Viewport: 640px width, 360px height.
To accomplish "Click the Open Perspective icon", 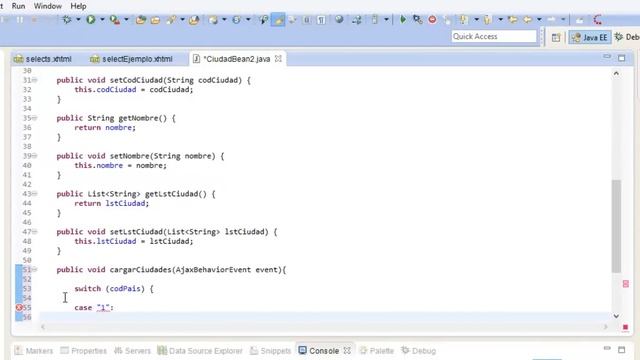I will (556, 38).
